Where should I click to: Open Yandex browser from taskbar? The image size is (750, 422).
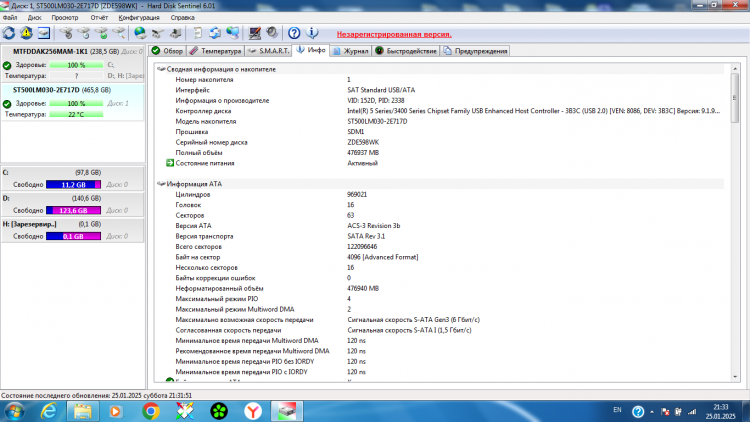pos(253,411)
